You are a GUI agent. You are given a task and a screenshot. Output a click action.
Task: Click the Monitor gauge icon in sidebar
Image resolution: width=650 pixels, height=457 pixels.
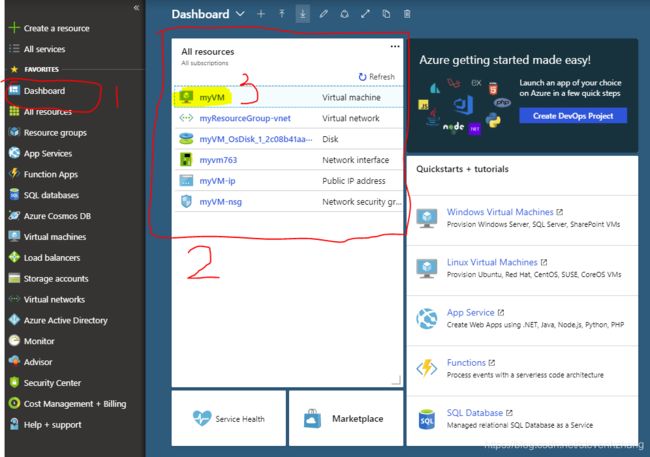[x=15, y=341]
